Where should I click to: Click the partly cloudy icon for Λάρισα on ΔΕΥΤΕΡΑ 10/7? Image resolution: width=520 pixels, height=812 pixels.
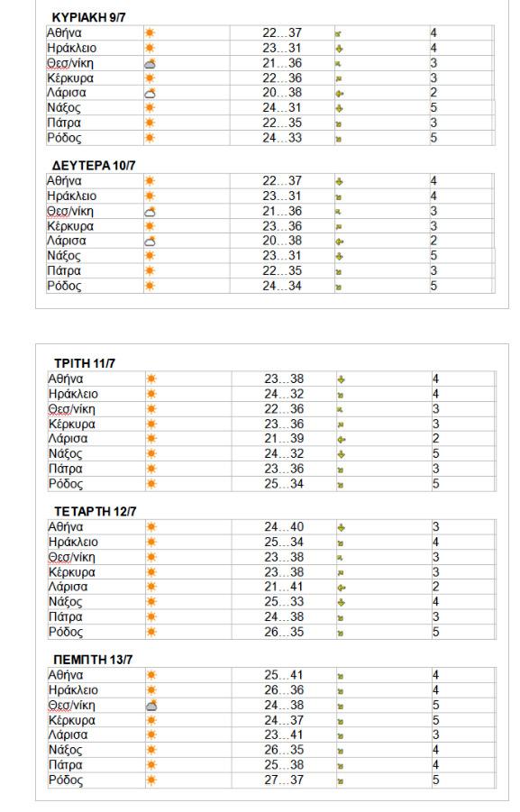[151, 241]
